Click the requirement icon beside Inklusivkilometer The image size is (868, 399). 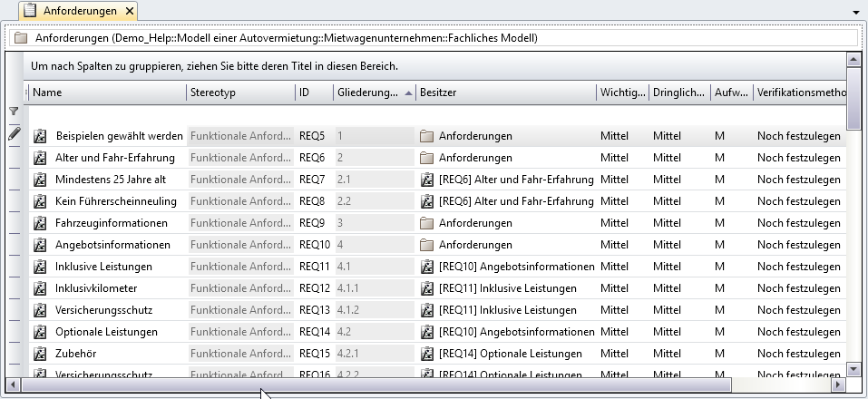click(40, 288)
